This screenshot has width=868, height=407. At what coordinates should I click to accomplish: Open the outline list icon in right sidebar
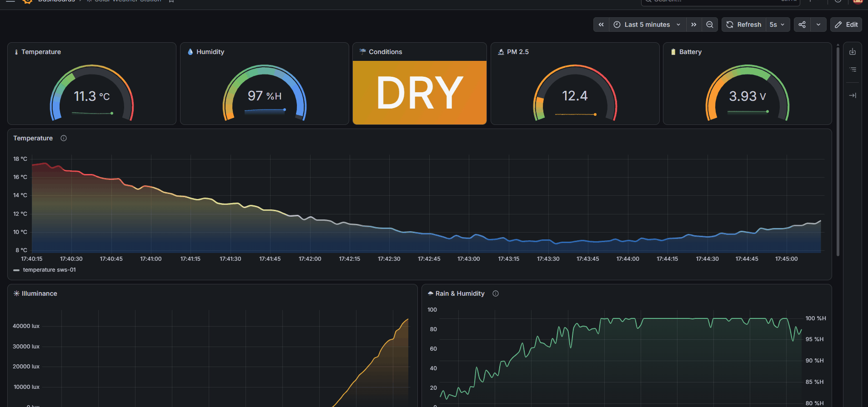click(853, 69)
